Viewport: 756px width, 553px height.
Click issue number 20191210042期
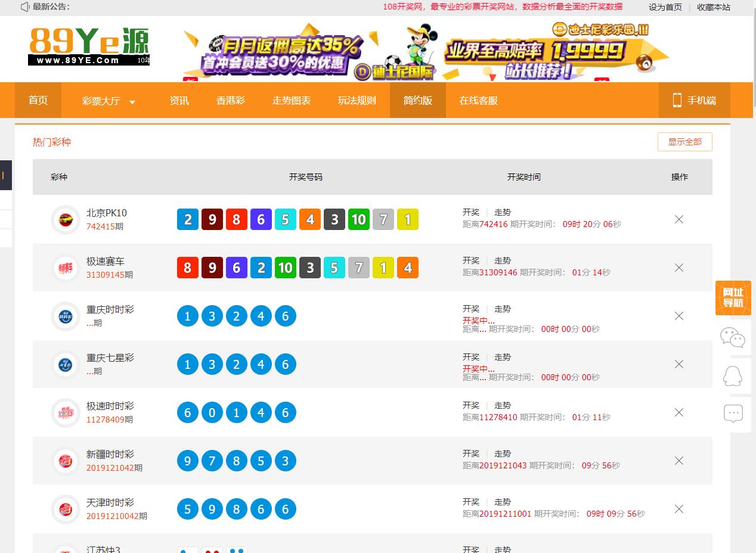(117, 516)
